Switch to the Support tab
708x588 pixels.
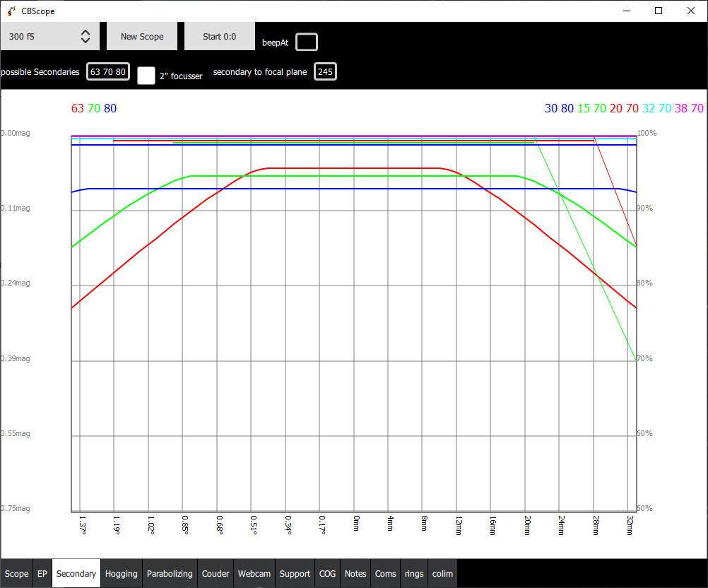295,574
